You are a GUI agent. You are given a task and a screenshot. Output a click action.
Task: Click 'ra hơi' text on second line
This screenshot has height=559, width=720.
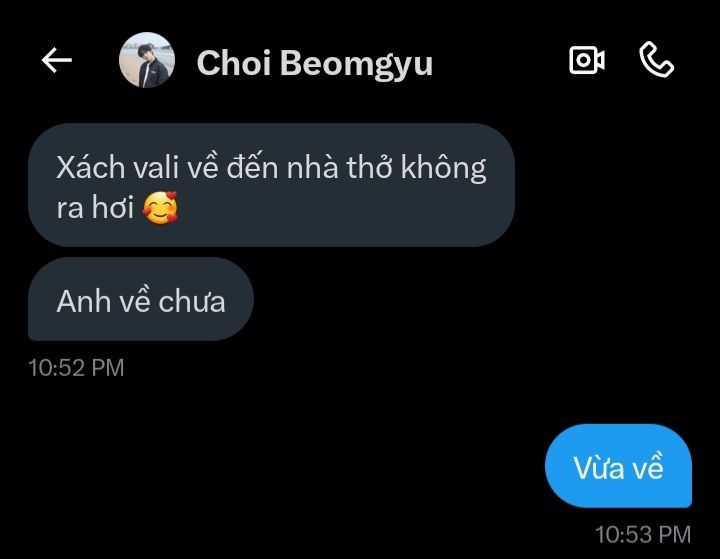[95, 208]
